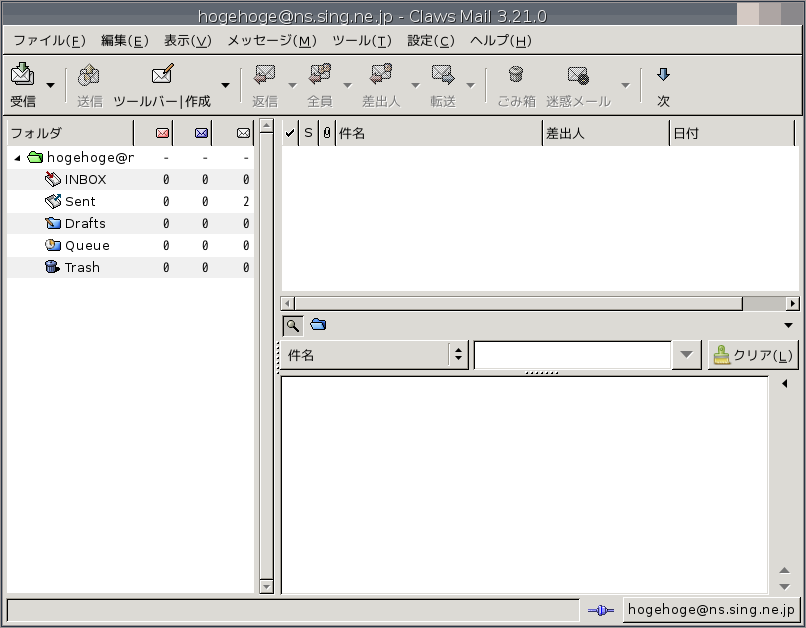Open the ファイル(F) menu
806x628 pixels.
[50, 41]
